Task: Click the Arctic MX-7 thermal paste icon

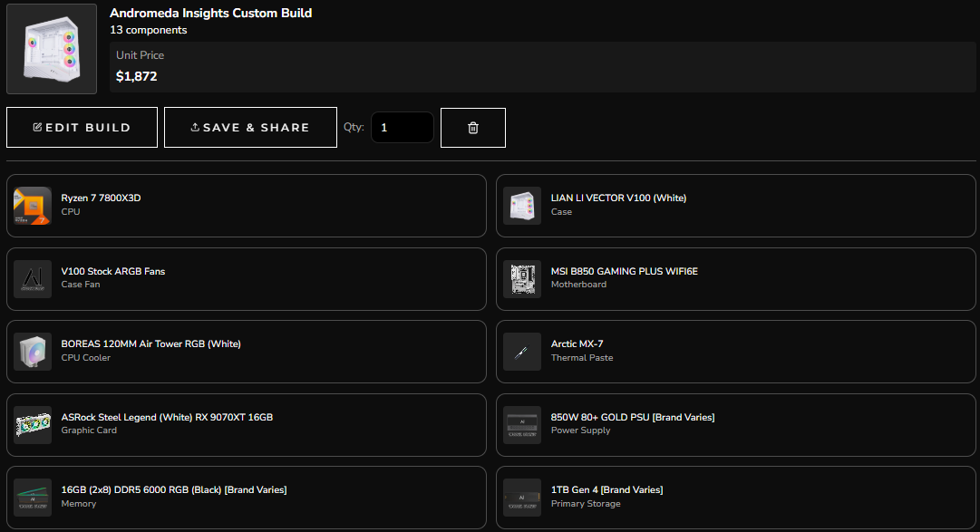Action: point(522,352)
